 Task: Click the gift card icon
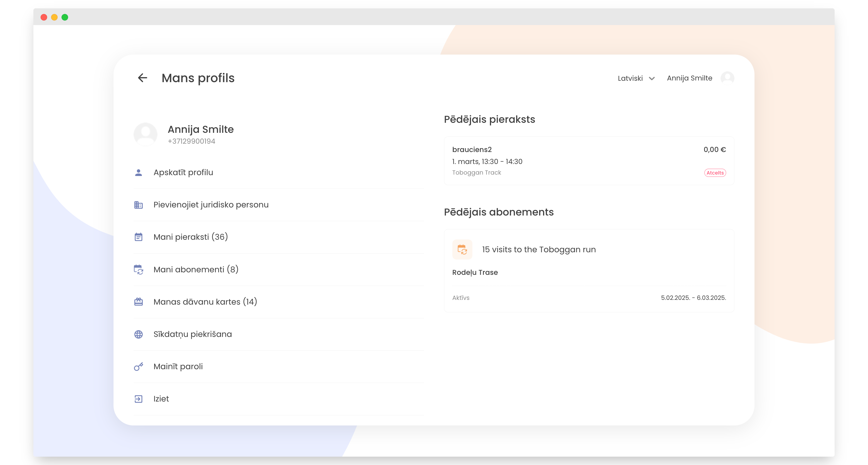coord(139,302)
